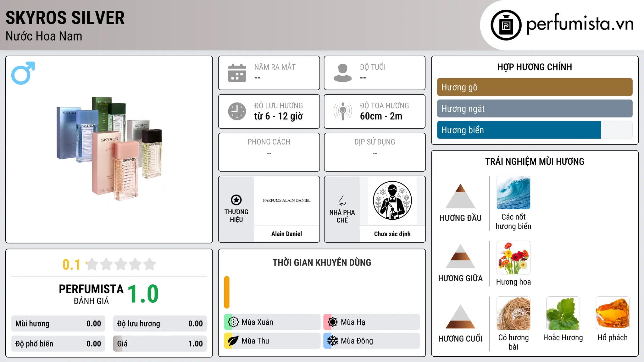
Task: Click the HỢP HƯƠNG CHÍNH heading
Action: (535, 67)
